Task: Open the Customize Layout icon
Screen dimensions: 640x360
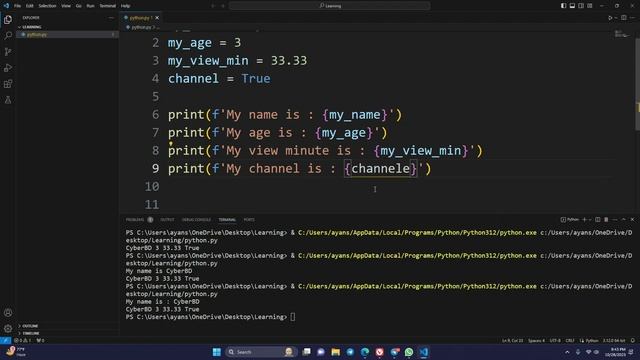Action: point(590,6)
